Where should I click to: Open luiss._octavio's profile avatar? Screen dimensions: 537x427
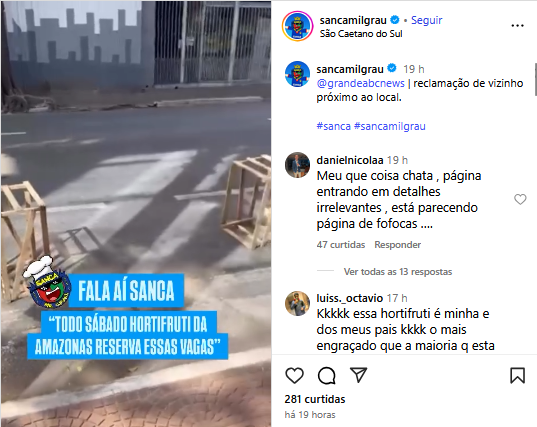(x=297, y=303)
